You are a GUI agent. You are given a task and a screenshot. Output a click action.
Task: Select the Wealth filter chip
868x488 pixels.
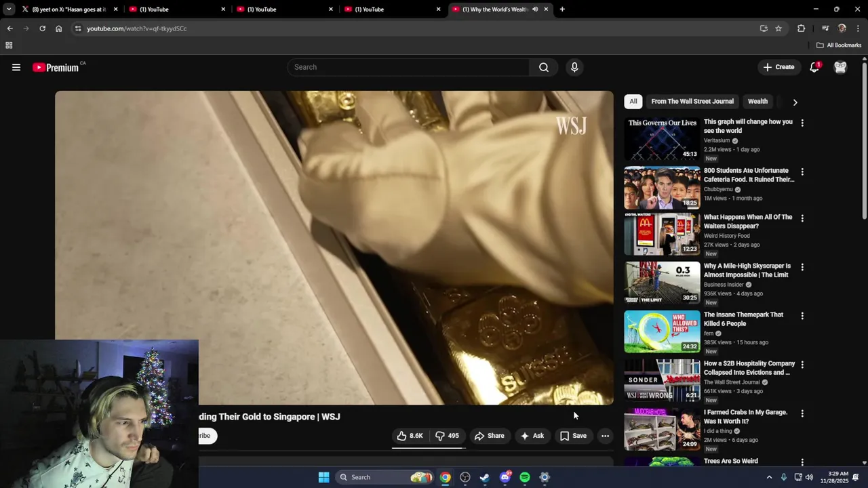tap(757, 102)
